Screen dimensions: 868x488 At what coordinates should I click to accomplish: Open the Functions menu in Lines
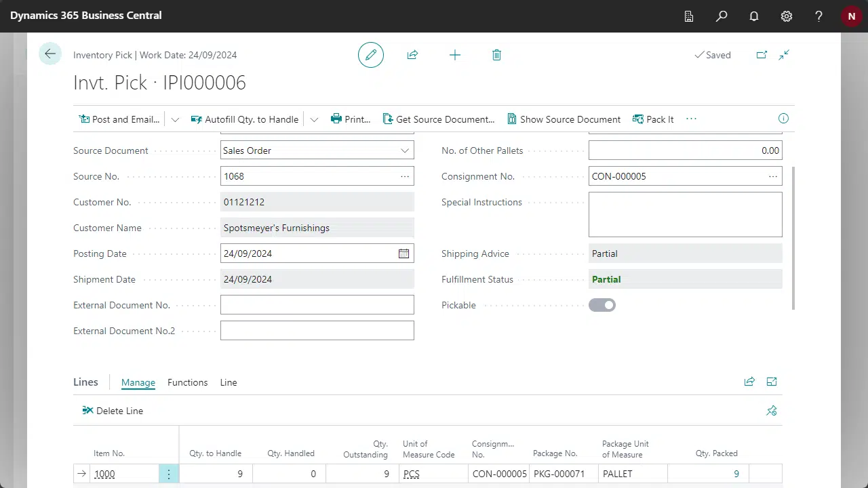[188, 382]
